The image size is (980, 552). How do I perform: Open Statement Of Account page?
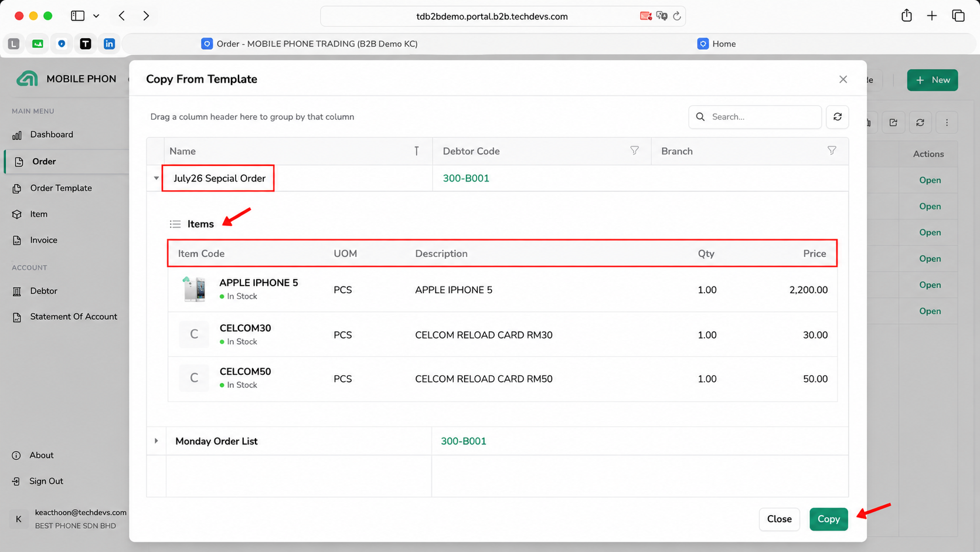pos(73,317)
